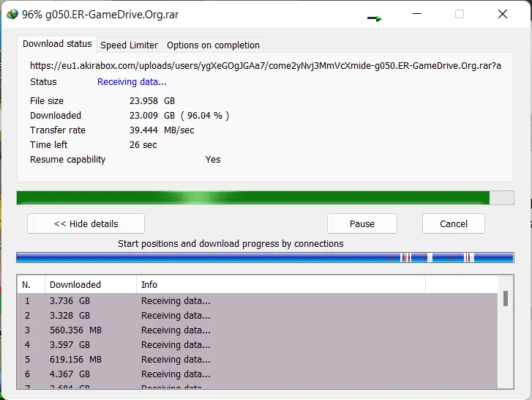Click the resume capability value Yes

(213, 160)
